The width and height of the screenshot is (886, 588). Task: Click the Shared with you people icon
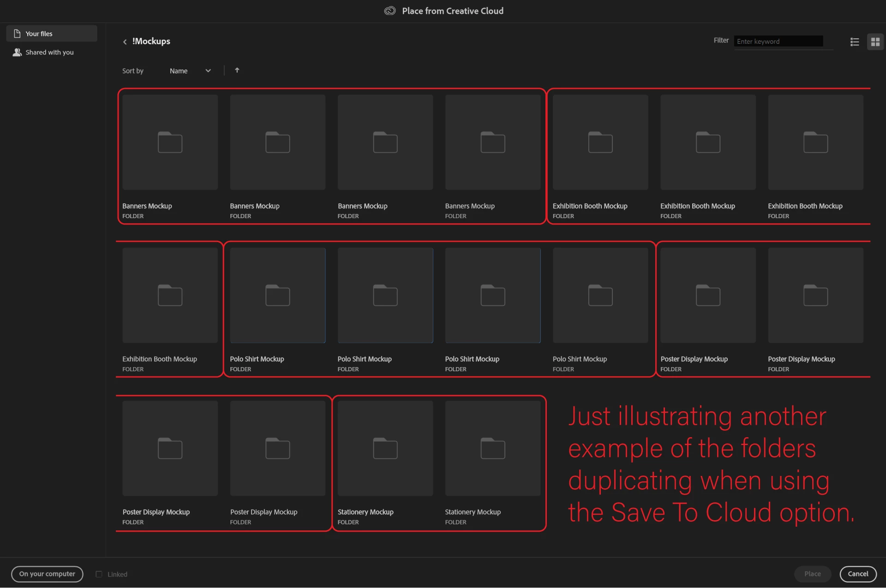tap(17, 52)
